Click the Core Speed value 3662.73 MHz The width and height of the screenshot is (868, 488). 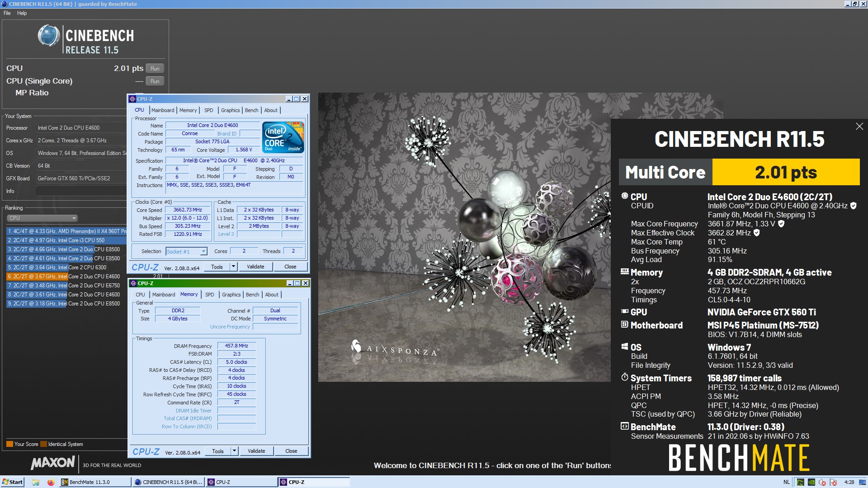188,210
